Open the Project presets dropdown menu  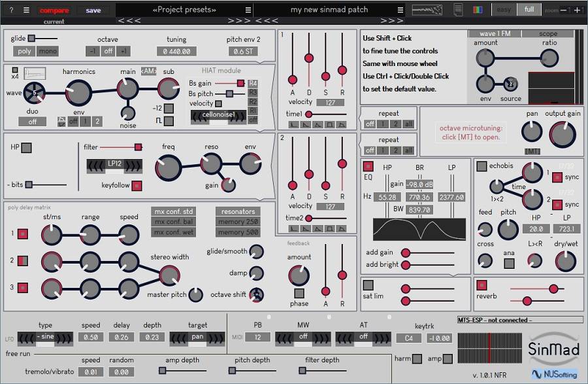[248, 10]
